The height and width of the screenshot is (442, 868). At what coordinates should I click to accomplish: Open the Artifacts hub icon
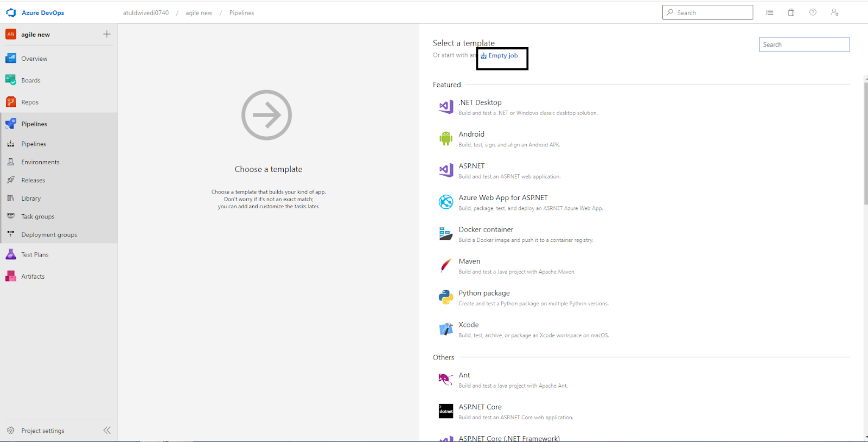[x=11, y=276]
